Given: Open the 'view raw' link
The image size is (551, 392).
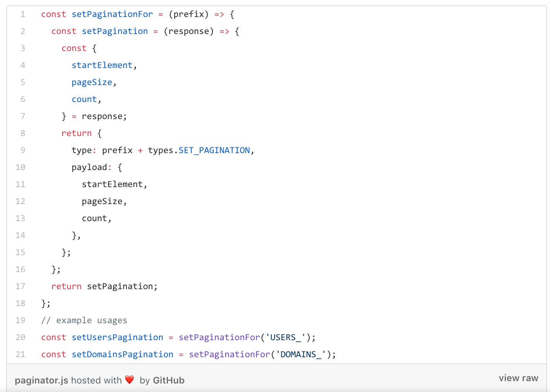Looking at the screenshot, I should click(518, 378).
